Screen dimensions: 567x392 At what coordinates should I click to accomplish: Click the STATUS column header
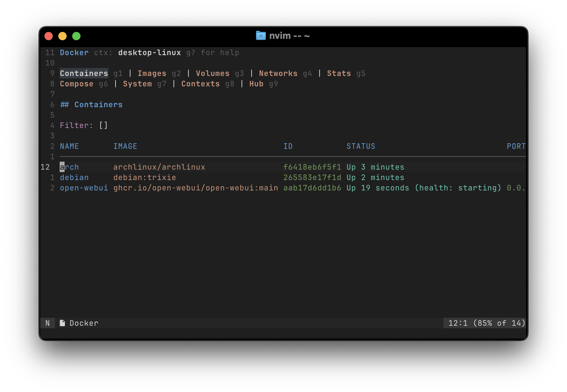click(361, 146)
